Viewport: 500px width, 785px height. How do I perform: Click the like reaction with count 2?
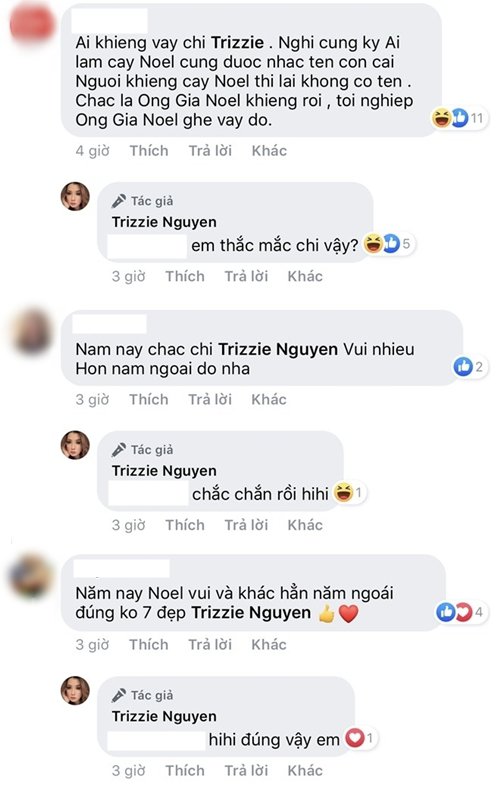click(x=469, y=366)
